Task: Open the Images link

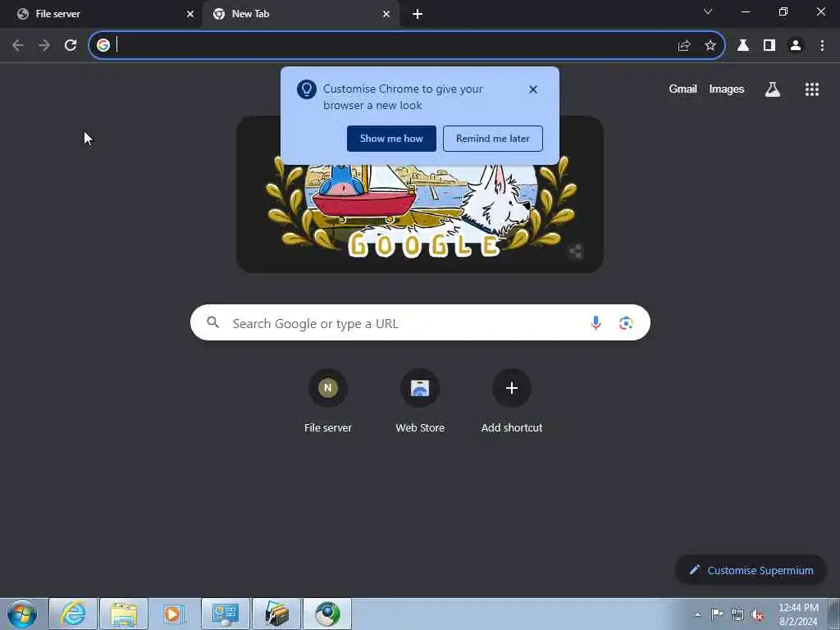Action: tap(727, 89)
